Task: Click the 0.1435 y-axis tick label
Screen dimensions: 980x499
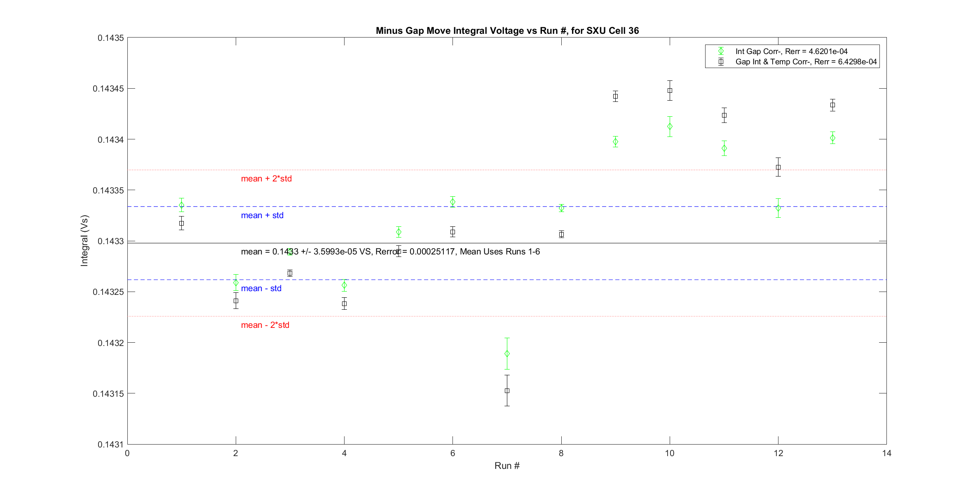Action: [110, 38]
